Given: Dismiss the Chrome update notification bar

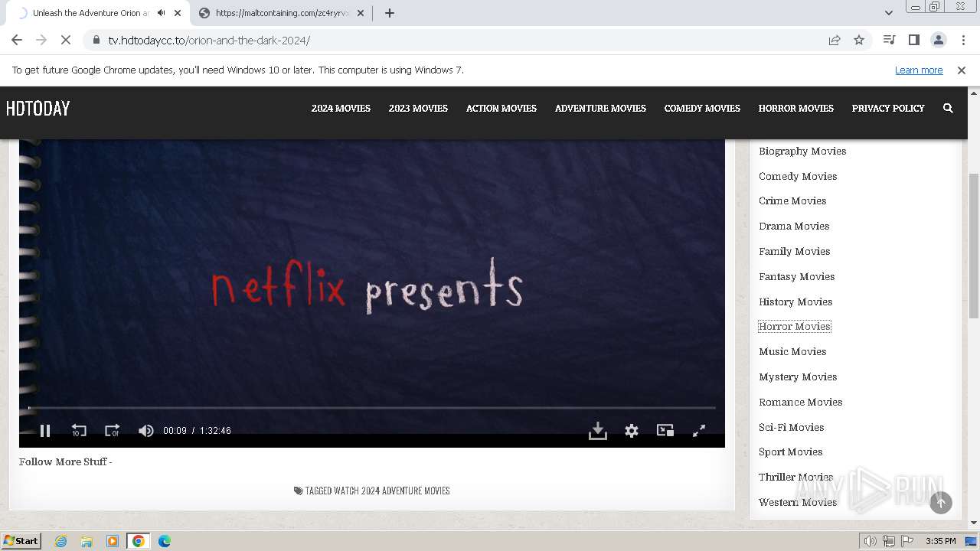Looking at the screenshot, I should pyautogui.click(x=962, y=70).
